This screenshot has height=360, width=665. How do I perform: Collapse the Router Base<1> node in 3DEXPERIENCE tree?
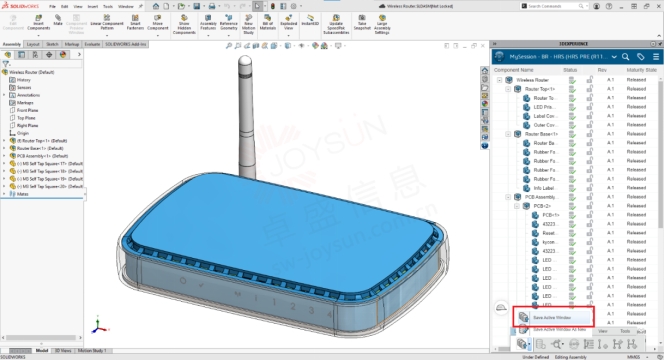508,134
